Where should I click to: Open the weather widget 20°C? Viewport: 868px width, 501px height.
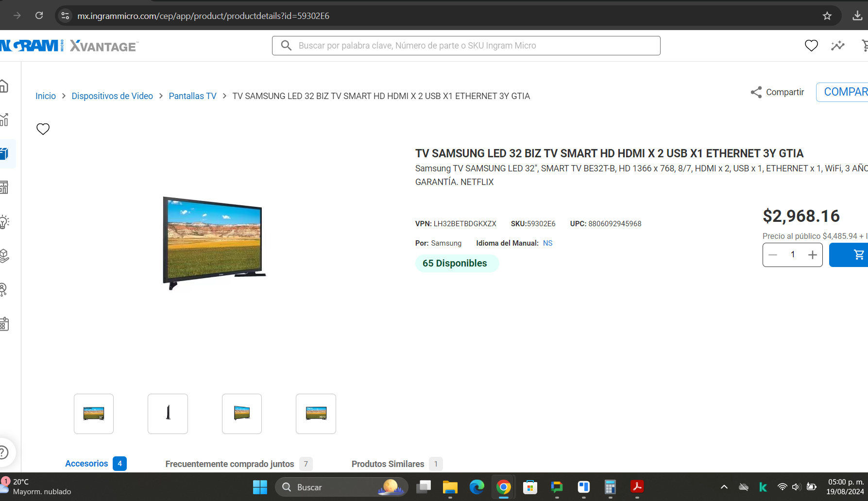click(x=36, y=487)
